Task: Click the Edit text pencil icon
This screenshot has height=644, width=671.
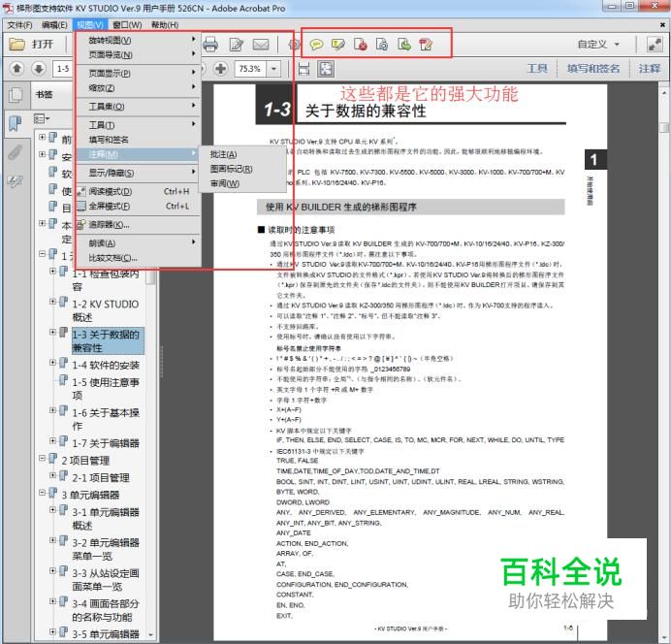Action: [x=237, y=44]
